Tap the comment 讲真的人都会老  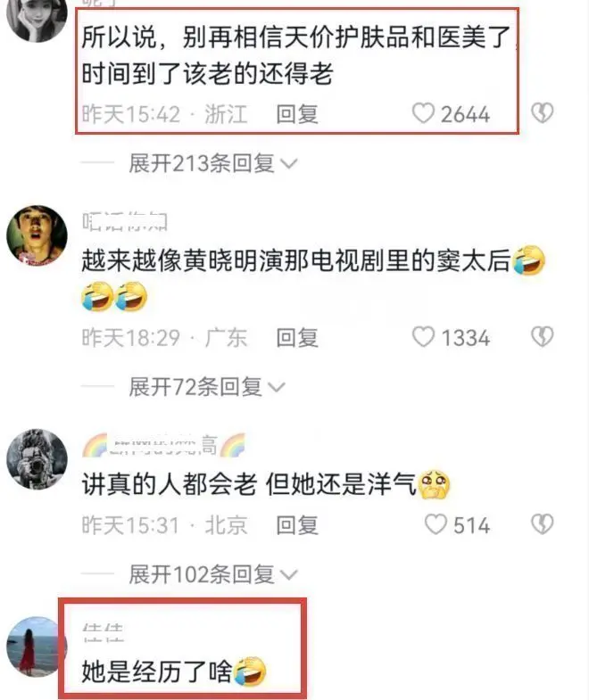click(169, 484)
